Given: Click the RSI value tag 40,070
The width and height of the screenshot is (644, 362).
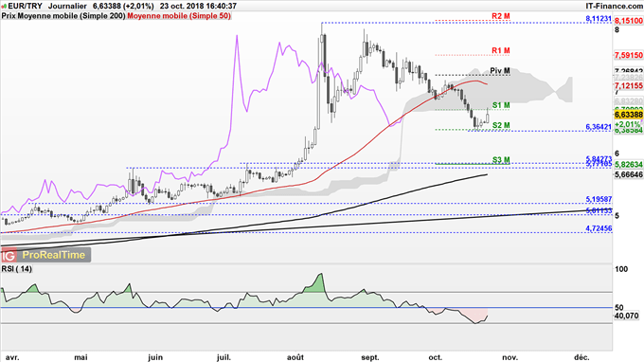Looking at the screenshot, I should point(627,316).
